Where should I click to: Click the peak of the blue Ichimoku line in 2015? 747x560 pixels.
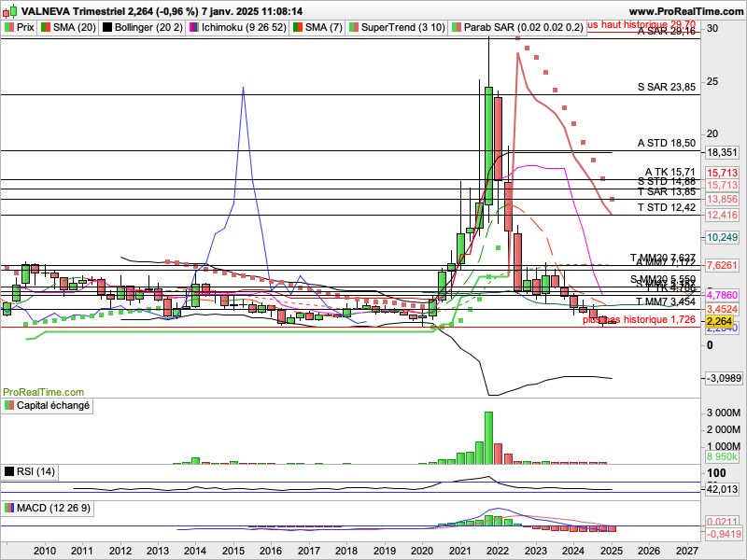point(243,88)
